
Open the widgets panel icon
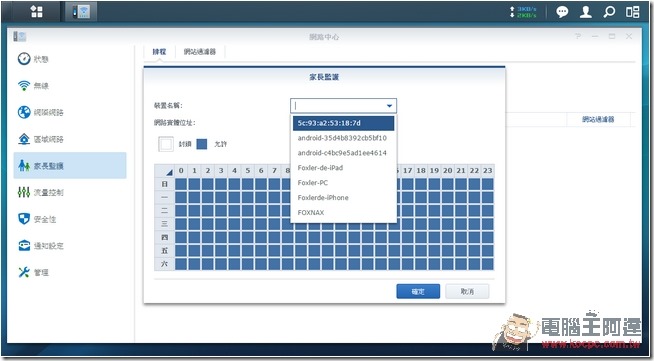(632, 12)
